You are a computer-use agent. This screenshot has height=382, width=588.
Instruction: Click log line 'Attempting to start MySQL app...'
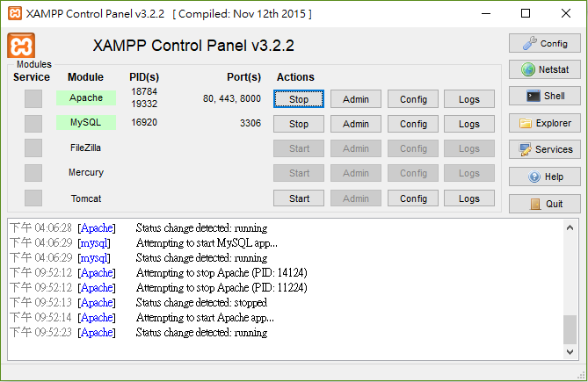coord(207,243)
